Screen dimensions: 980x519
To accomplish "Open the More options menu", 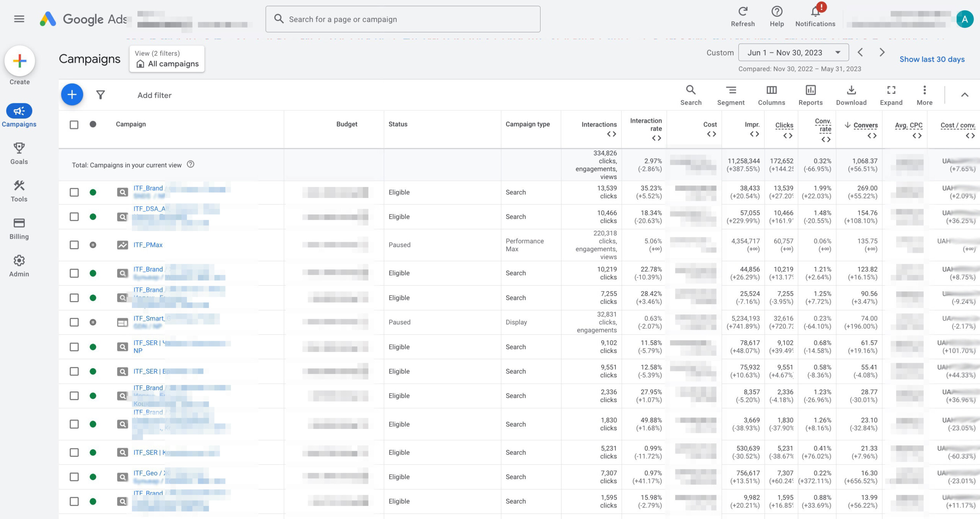I will pyautogui.click(x=924, y=95).
